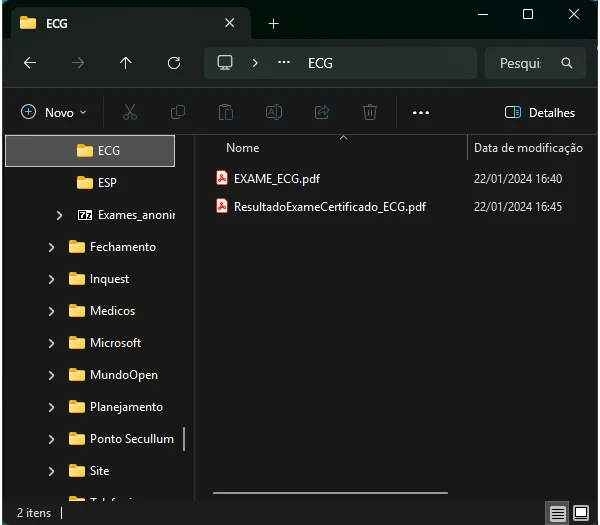This screenshot has height=525, width=600.
Task: Switch to large thumbnails view in status bar
Action: point(581,513)
